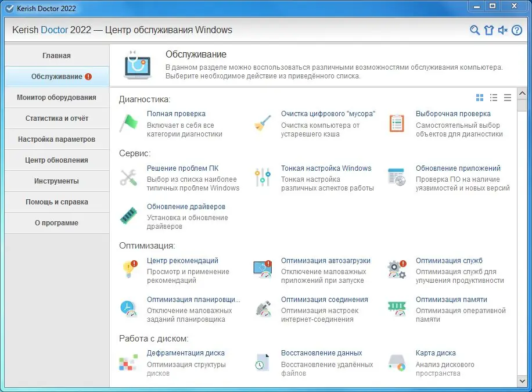Open Очистка цифрового "мусора" link

point(328,114)
